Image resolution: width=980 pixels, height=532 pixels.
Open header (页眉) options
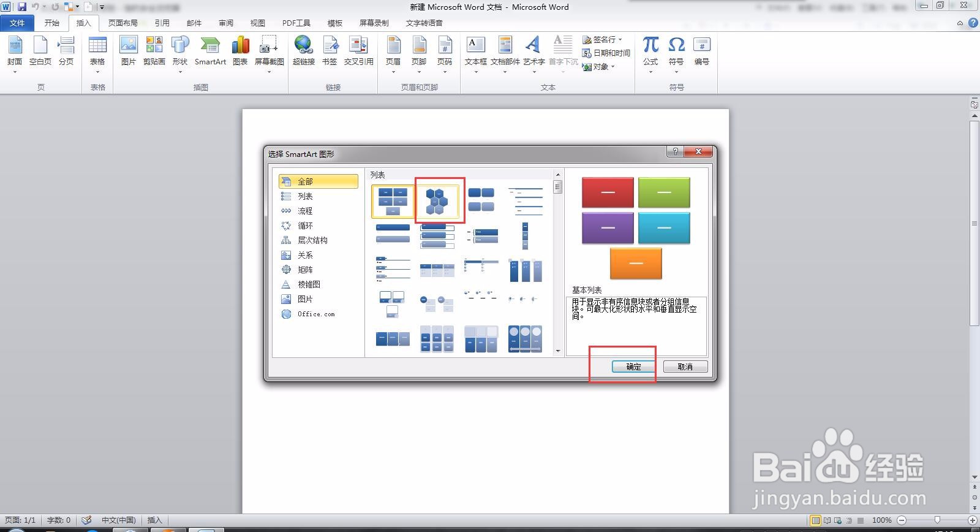point(393,54)
